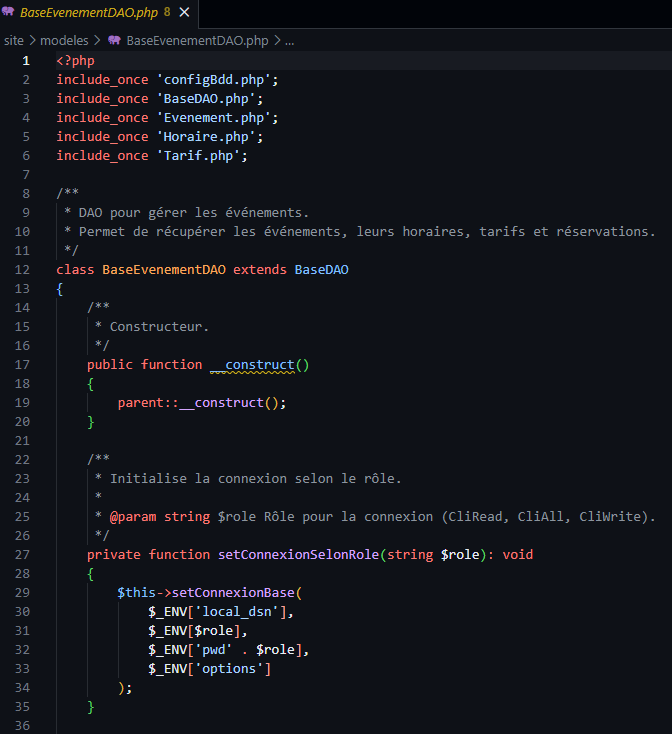Click the BaseDAO class name after extends
This screenshot has width=672, height=734.
(x=321, y=270)
